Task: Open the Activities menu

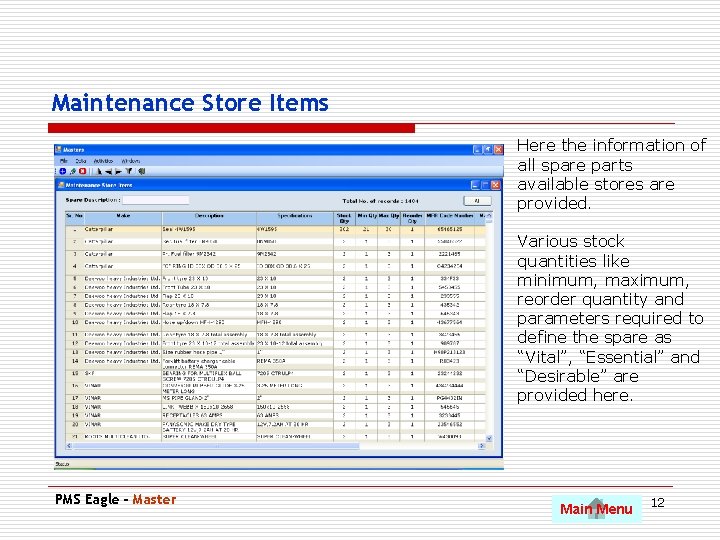Action: (x=103, y=161)
